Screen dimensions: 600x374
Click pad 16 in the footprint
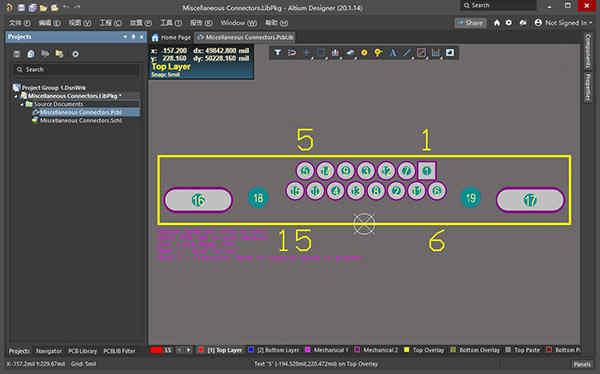tap(198, 200)
